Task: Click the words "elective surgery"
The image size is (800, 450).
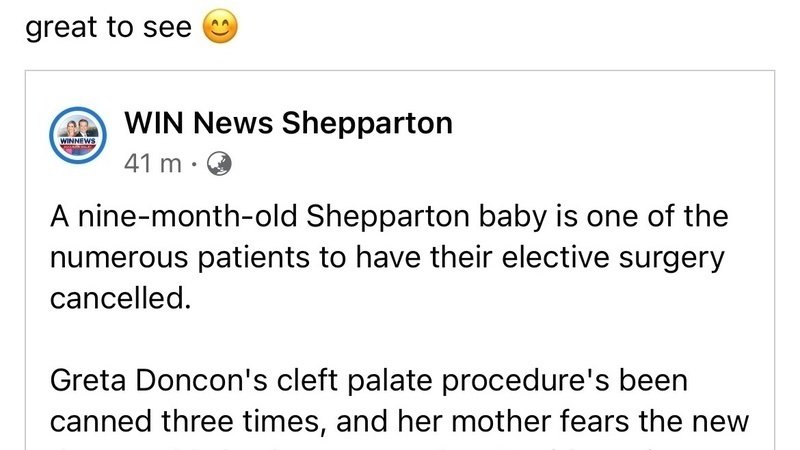Action: pos(635,256)
